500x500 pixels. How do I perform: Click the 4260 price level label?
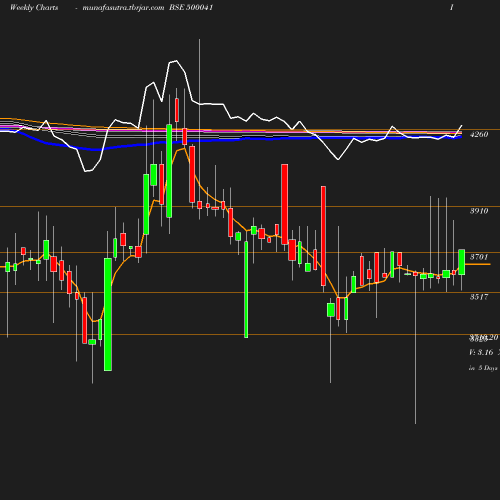[479, 134]
